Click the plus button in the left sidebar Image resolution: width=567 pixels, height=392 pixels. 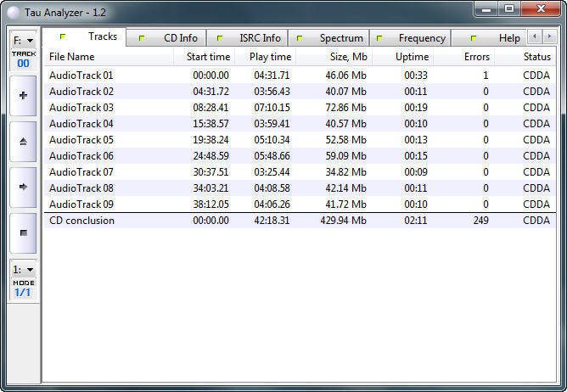[23, 96]
